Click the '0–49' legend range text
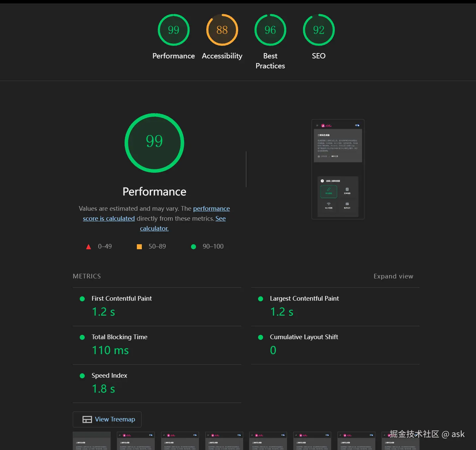Screen dimensions: 476x450 click(x=105, y=246)
